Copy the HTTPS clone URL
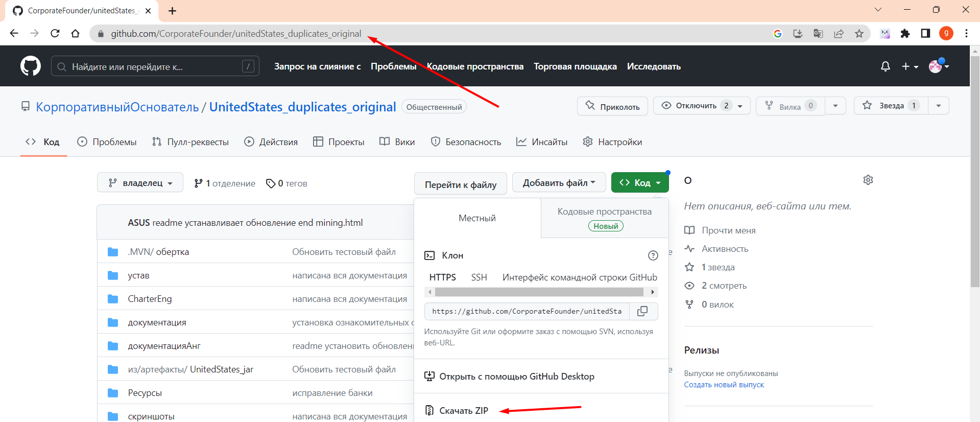This screenshot has width=980, height=422. tap(642, 311)
